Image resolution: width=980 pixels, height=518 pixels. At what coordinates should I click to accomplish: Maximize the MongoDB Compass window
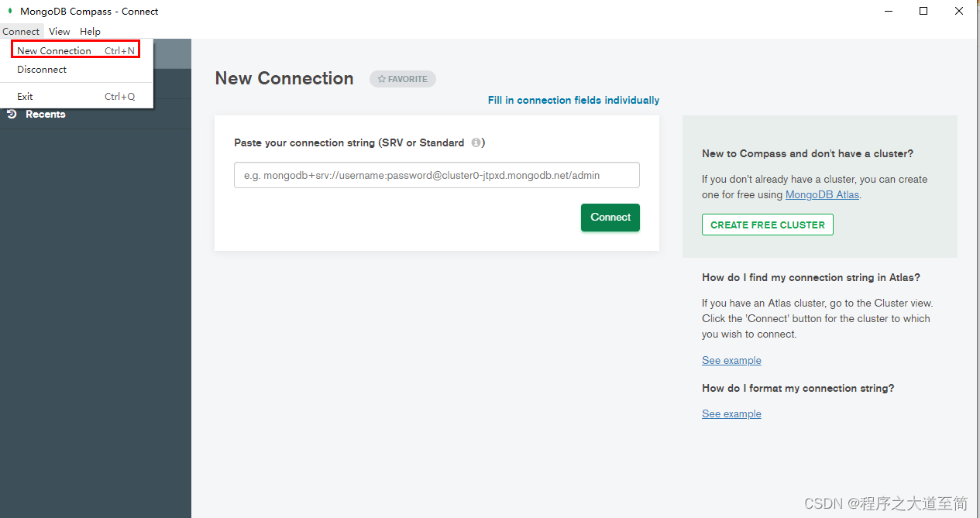pos(923,11)
